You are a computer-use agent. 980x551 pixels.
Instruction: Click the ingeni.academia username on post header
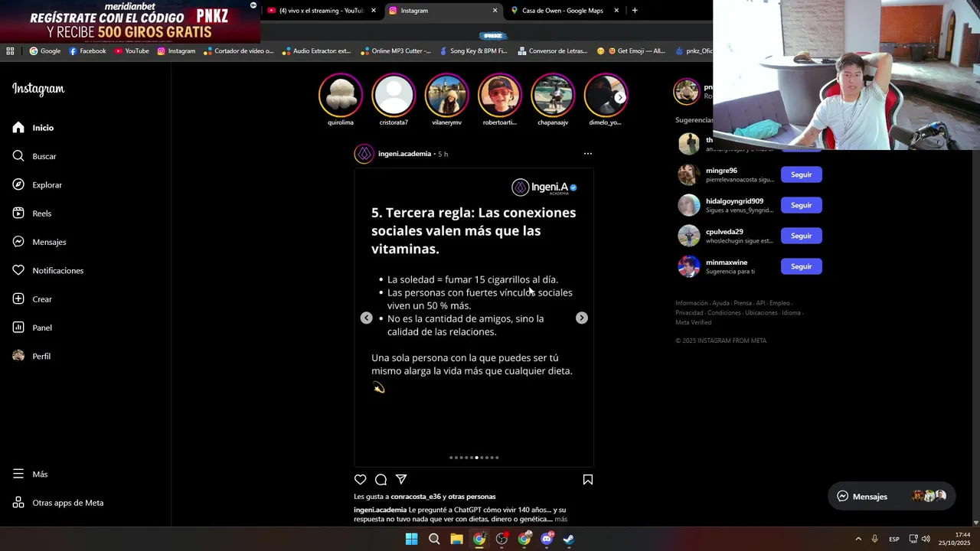click(x=404, y=154)
